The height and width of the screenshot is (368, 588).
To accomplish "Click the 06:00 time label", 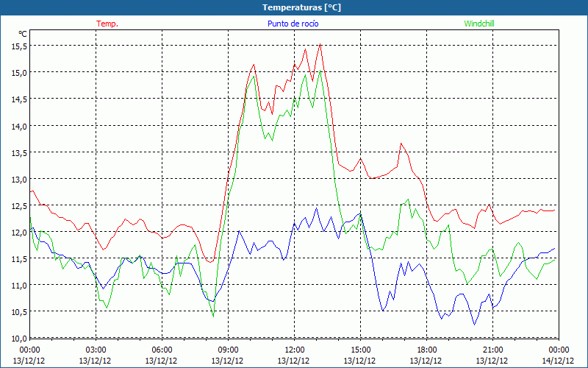I will coord(162,350).
